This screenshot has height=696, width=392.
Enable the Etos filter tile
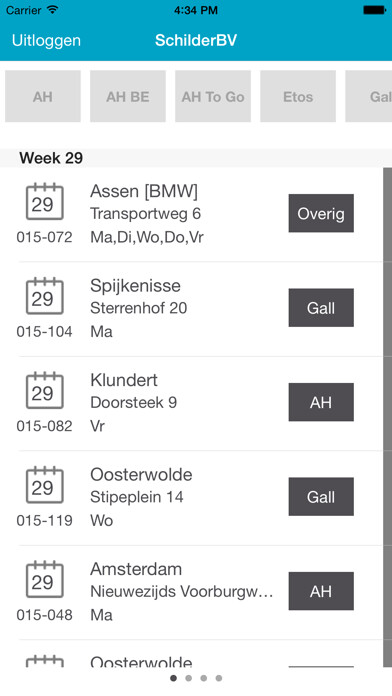coord(298,96)
